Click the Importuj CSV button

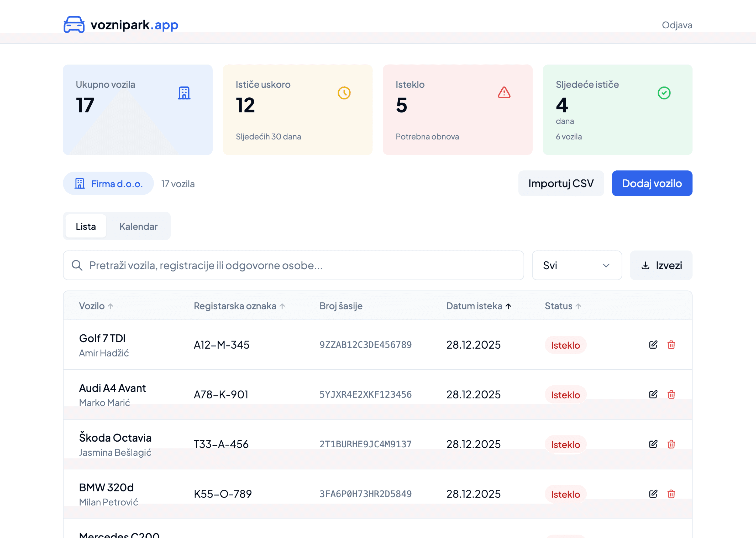click(x=561, y=183)
